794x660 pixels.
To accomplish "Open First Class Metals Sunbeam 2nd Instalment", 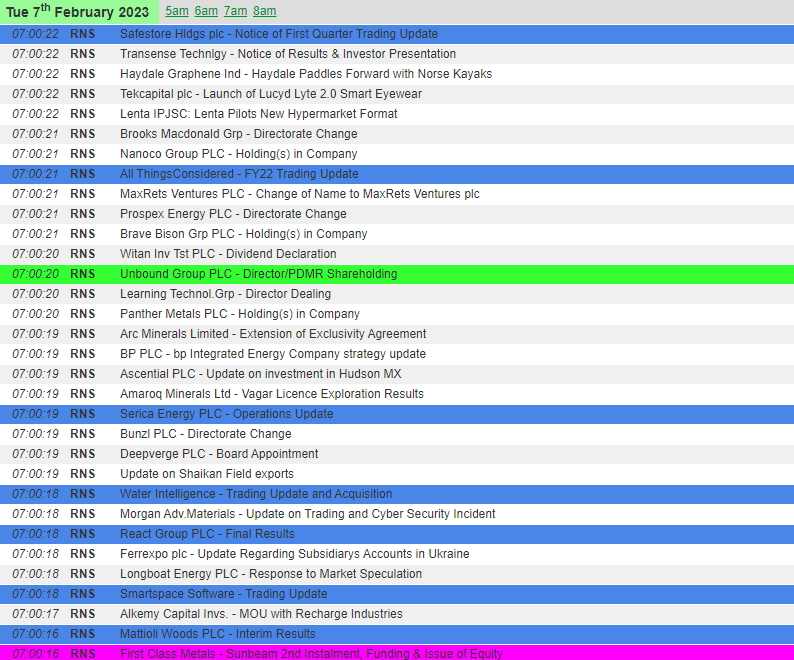I will tap(311, 653).
